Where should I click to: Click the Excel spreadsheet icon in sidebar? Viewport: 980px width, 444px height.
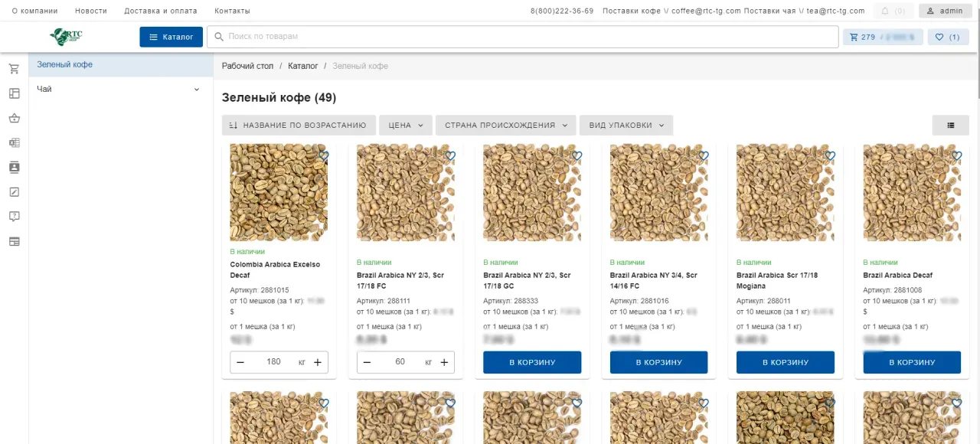[x=14, y=142]
